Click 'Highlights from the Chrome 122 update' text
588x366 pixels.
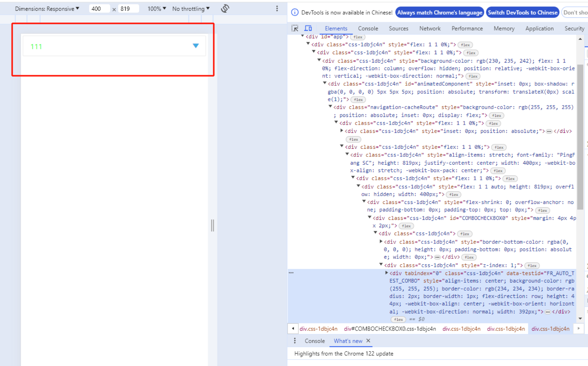pyautogui.click(x=344, y=354)
